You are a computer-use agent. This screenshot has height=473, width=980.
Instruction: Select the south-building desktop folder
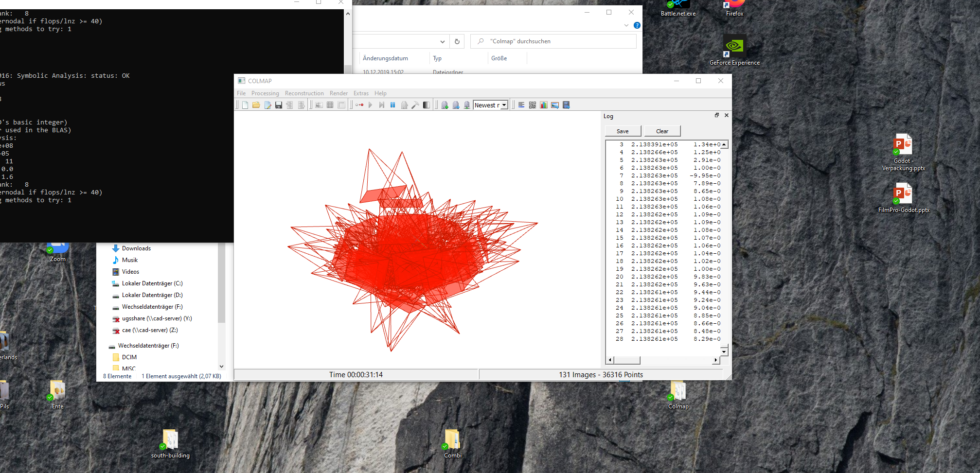coord(170,444)
